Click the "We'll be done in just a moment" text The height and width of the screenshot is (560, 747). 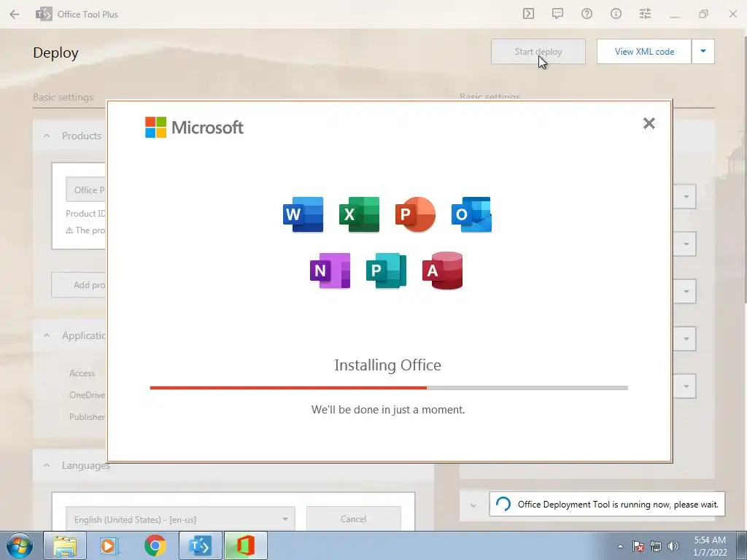(x=388, y=410)
